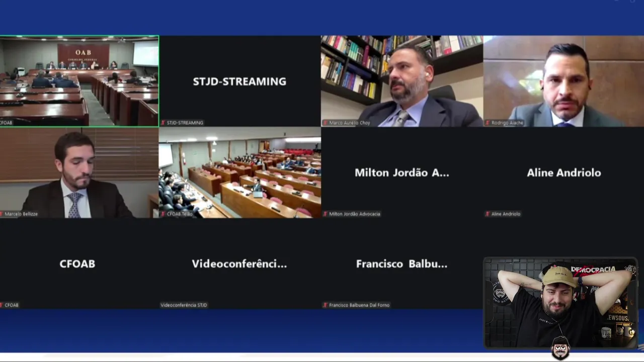This screenshot has height=362, width=644.
Task: Click muted mic icon beside Rodrigo Aiache
Action: [x=488, y=123]
